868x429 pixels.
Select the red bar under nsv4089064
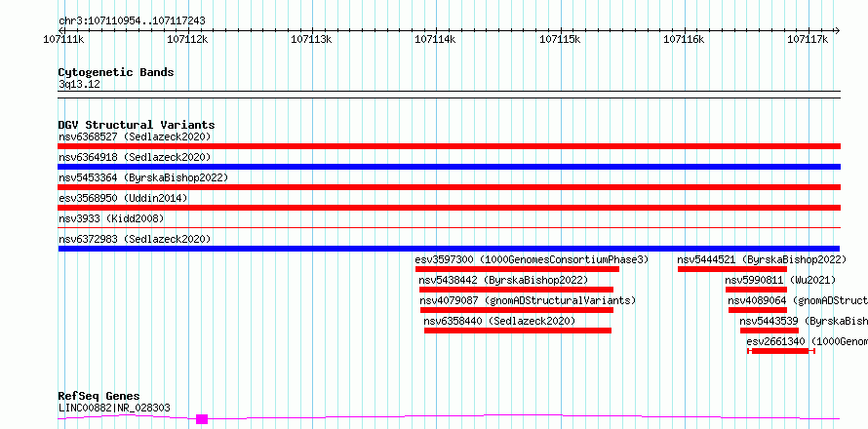point(757,310)
